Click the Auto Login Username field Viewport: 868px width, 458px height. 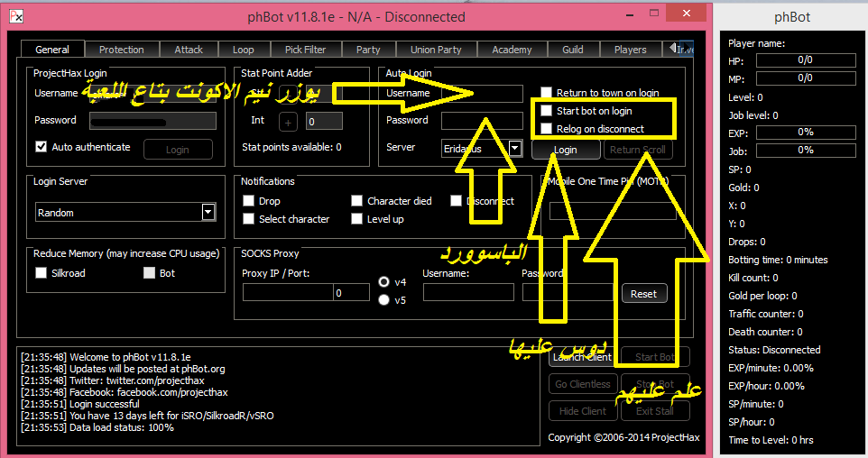[x=482, y=94]
